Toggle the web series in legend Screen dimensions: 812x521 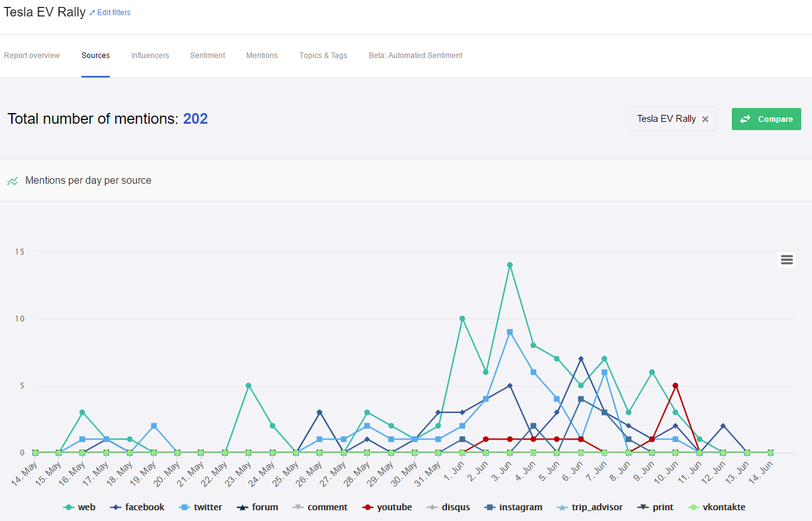click(x=80, y=507)
